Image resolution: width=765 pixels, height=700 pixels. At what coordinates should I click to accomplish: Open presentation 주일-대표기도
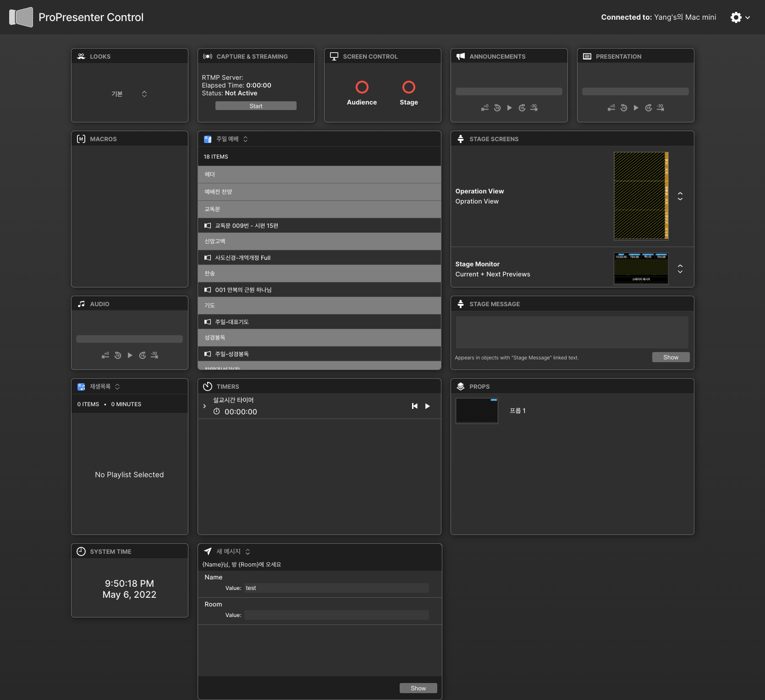coord(319,322)
